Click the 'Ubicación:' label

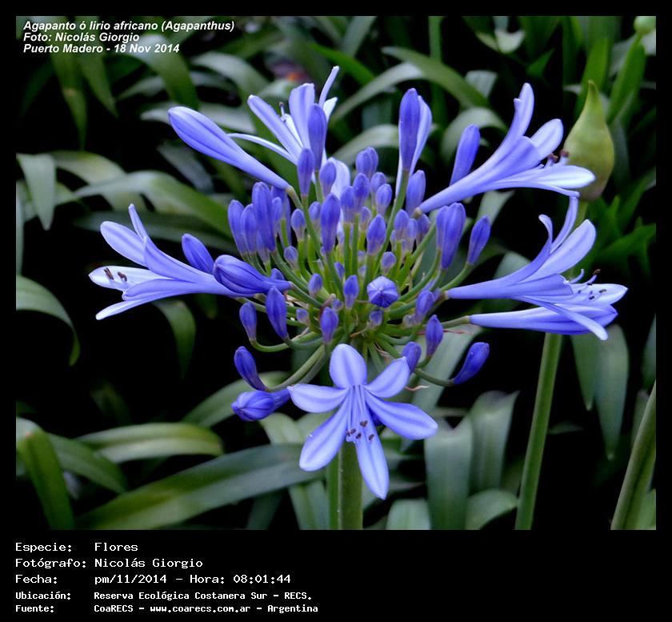[x=43, y=596]
